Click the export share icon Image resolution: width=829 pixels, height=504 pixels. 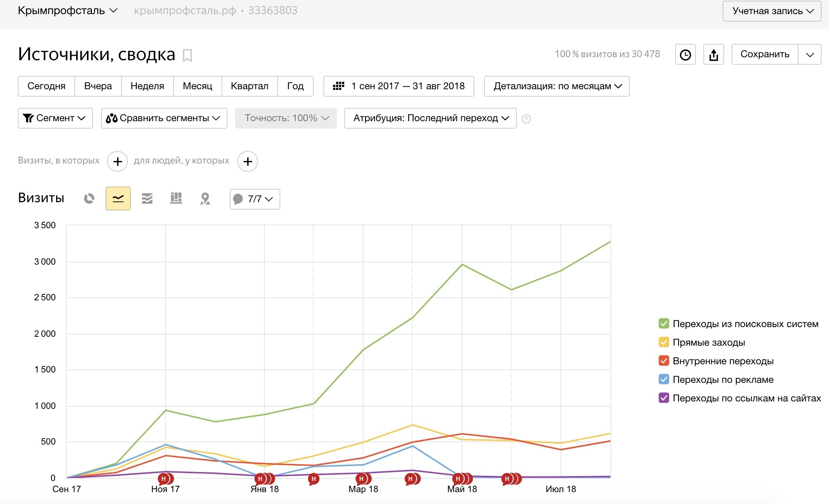click(714, 54)
